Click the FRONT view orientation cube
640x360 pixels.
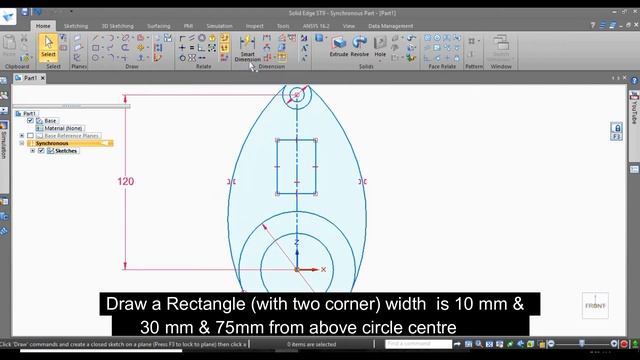pos(595,305)
